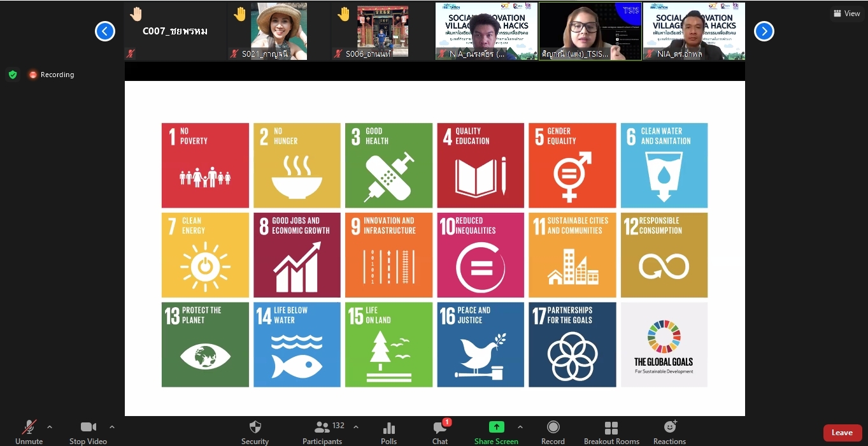
Task: Click the raised hand icon on S006 tile
Action: pyautogui.click(x=344, y=14)
